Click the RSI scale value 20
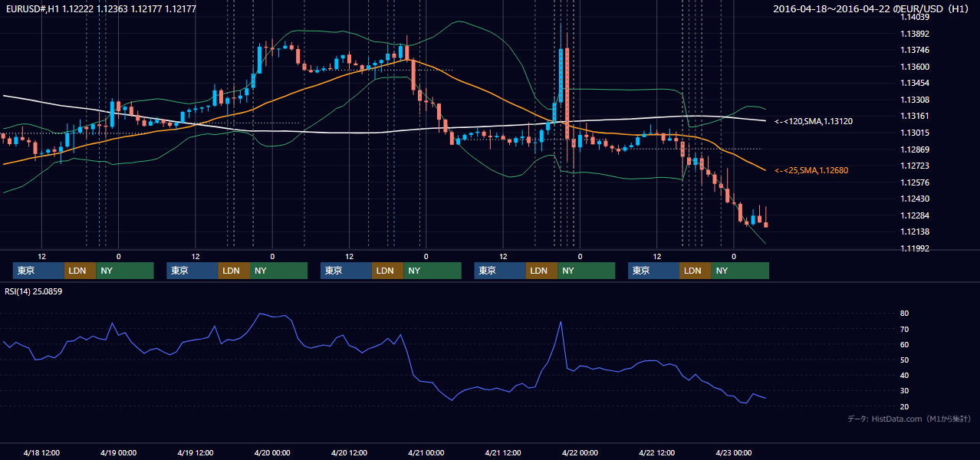The width and height of the screenshot is (980, 460). pos(904,406)
